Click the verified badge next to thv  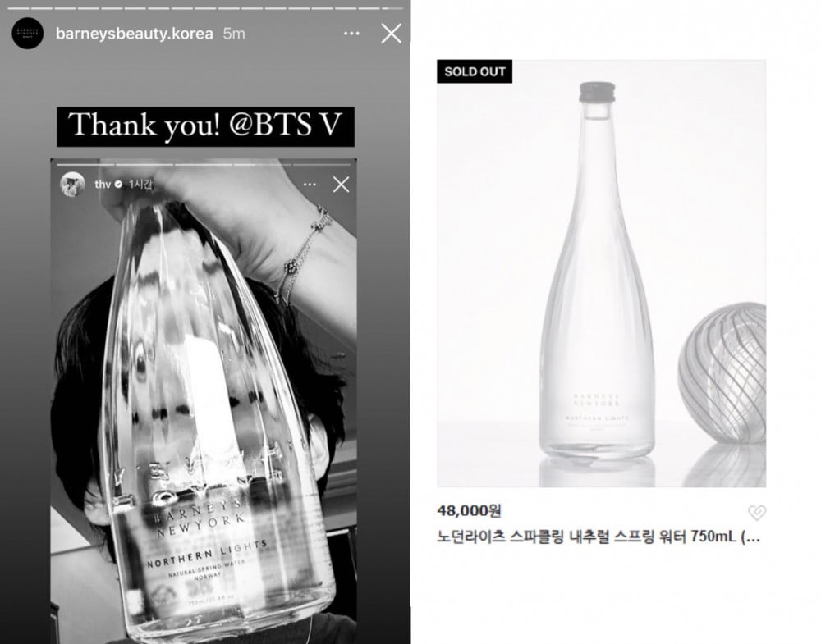click(x=118, y=185)
